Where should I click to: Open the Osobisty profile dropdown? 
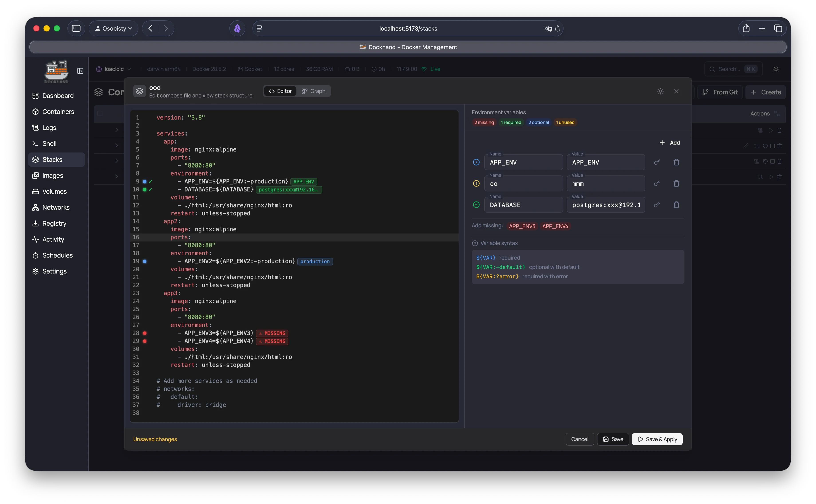click(113, 28)
